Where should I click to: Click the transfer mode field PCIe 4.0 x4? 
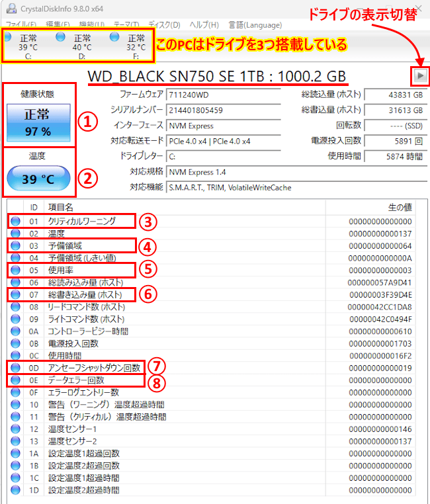(x=224, y=141)
